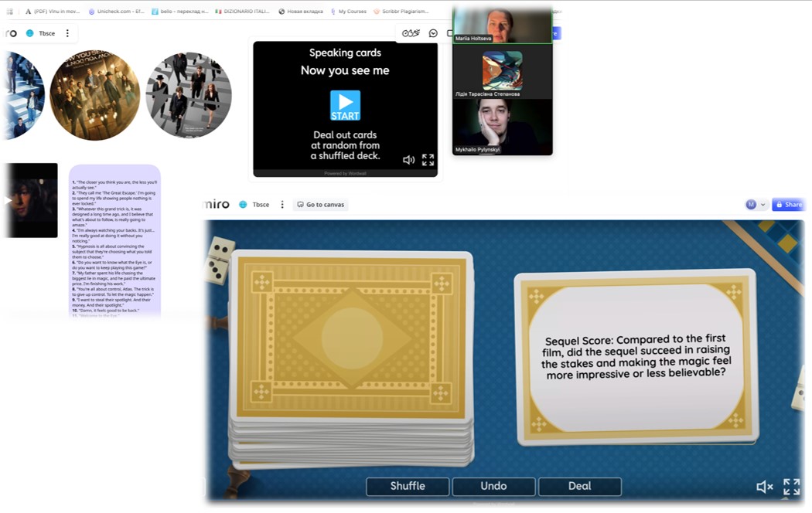This screenshot has width=812, height=513.
Task: Unmute the large card game sound
Action: click(764, 486)
